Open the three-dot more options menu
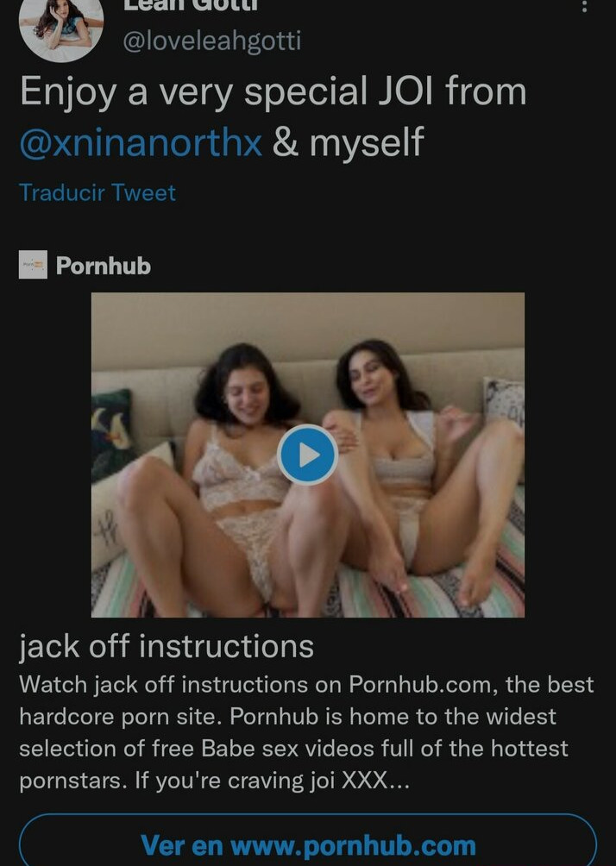The width and height of the screenshot is (616, 866). tap(584, 7)
